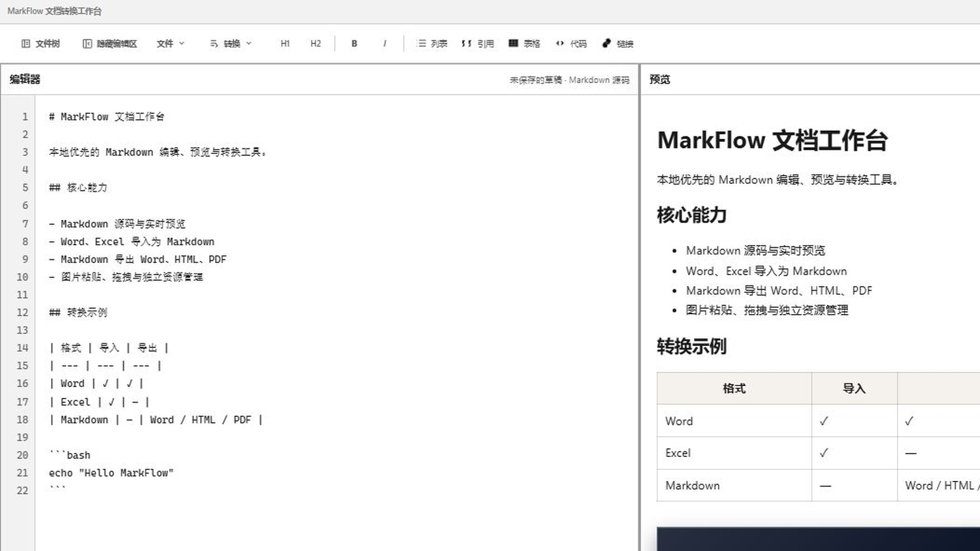Click the 未保存的草稿 status text
980x551 pixels.
pyautogui.click(x=536, y=80)
